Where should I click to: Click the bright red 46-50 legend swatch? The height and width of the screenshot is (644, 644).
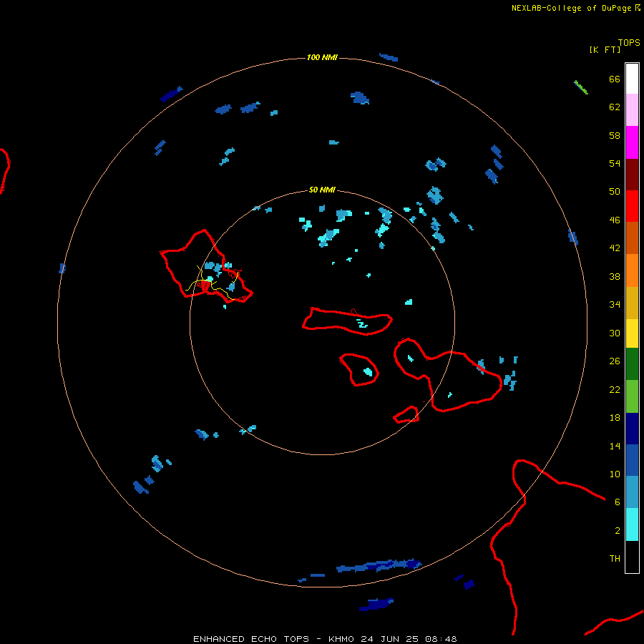coord(632,206)
